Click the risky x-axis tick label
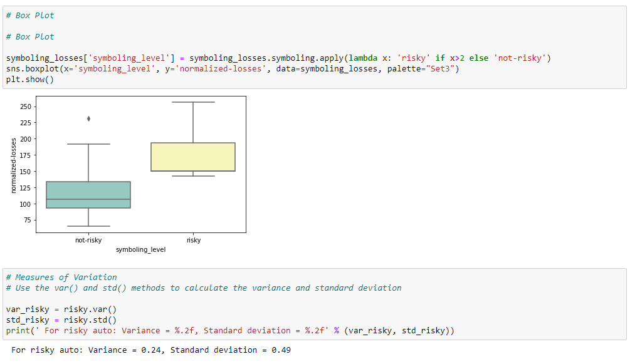Image resolution: width=630 pixels, height=364 pixels. point(194,240)
